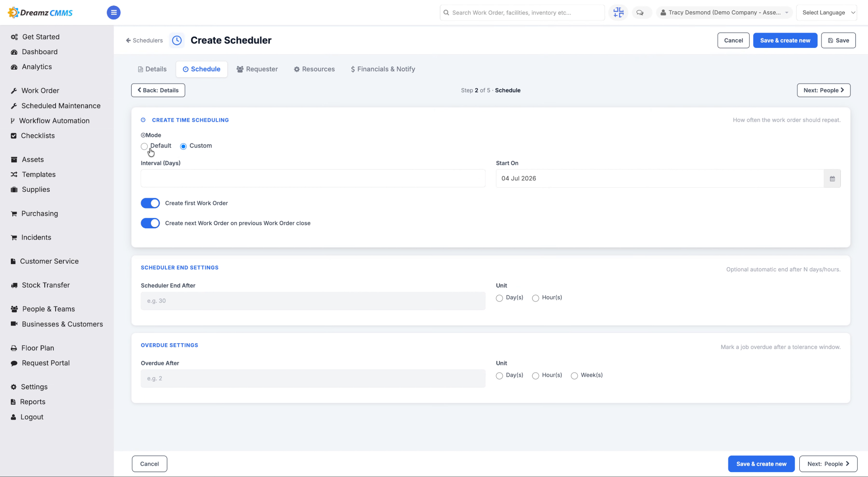Open the calendar picker for Start On
The height and width of the screenshot is (477, 868).
click(832, 179)
